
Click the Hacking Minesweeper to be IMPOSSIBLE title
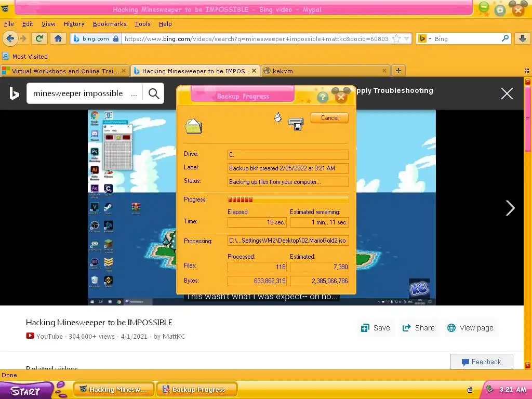(x=99, y=322)
